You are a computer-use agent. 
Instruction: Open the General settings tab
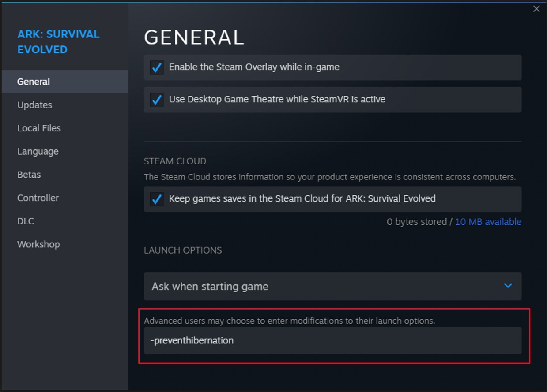coord(34,82)
